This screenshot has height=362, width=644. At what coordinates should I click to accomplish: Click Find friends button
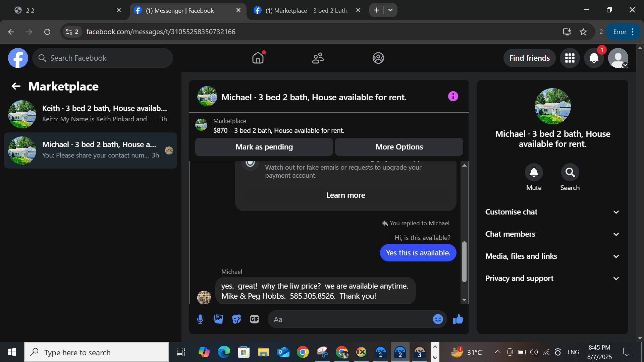[x=529, y=58]
